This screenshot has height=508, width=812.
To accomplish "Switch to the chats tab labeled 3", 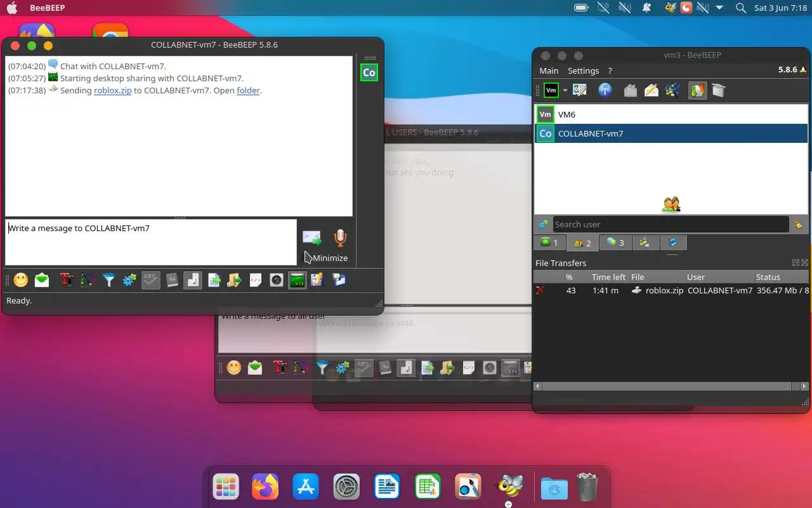I will [615, 243].
